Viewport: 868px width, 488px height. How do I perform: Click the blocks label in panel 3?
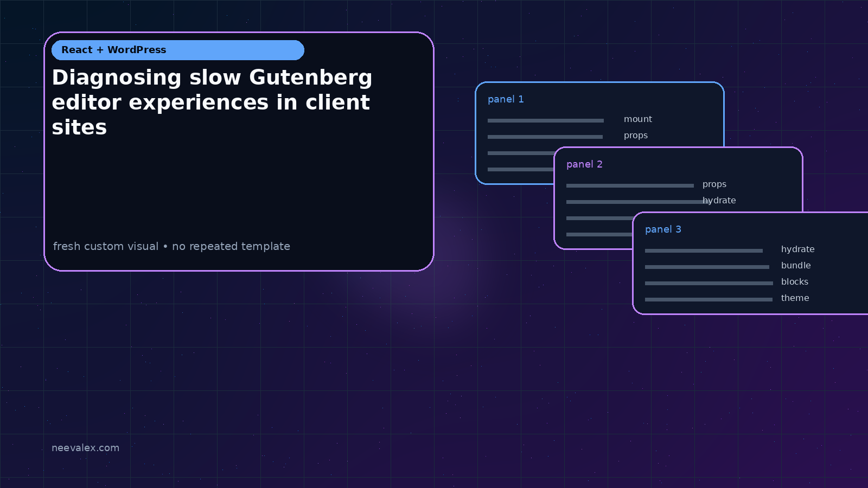[795, 282]
